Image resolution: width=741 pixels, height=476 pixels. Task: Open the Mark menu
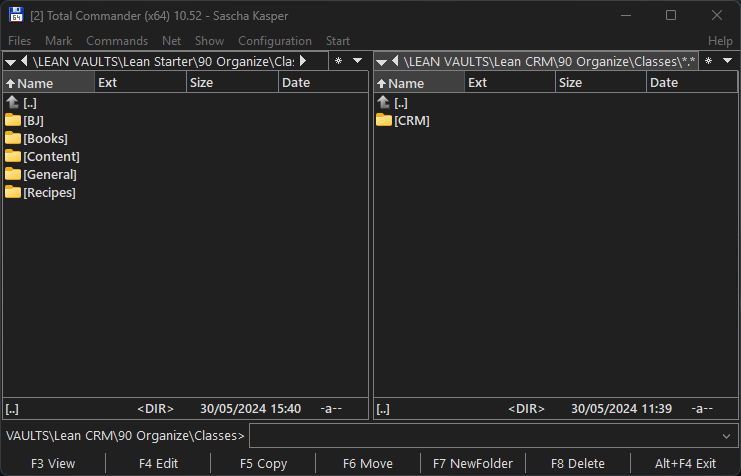(x=59, y=41)
